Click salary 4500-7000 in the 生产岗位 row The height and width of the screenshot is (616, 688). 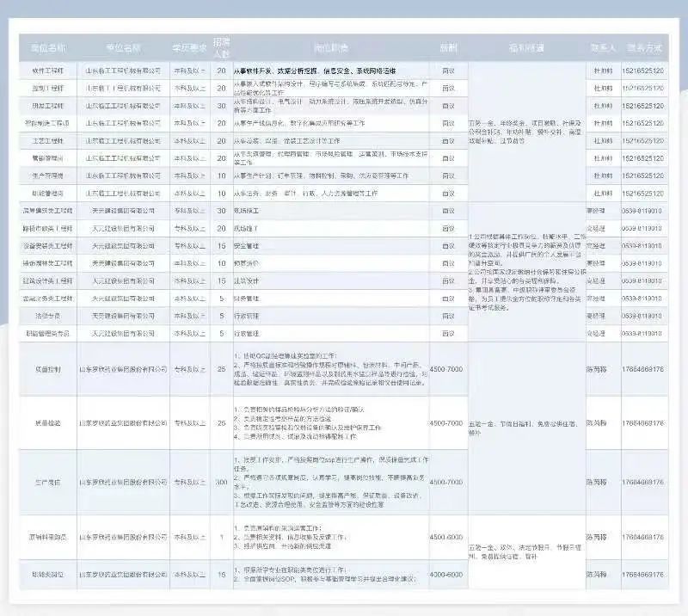click(x=446, y=482)
